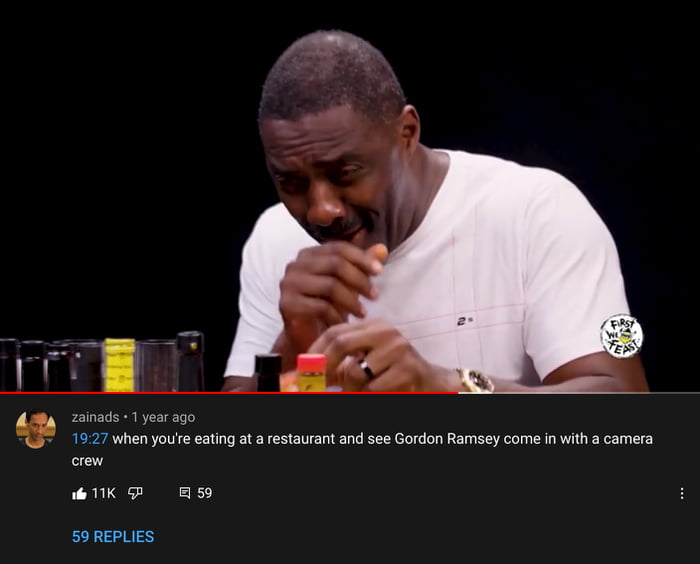Like the zainads comment with thumbs-up
The height and width of the screenshot is (564, 700).
(79, 493)
